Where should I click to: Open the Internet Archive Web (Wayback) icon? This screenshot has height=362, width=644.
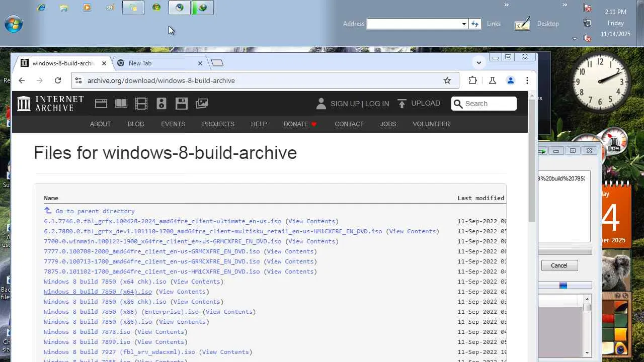point(101,104)
